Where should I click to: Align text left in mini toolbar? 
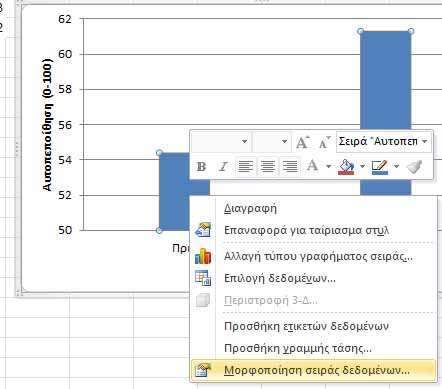[246, 166]
